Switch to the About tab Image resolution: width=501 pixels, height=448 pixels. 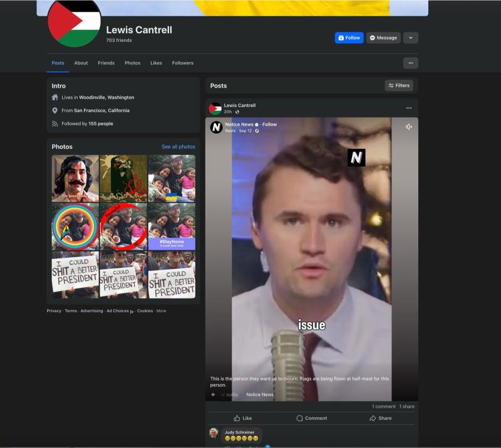[81, 63]
